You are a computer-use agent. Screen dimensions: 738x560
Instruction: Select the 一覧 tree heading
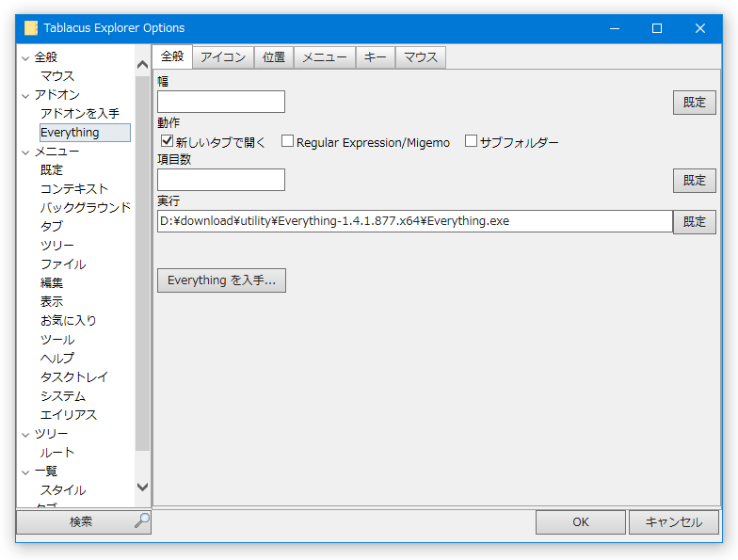[45, 472]
